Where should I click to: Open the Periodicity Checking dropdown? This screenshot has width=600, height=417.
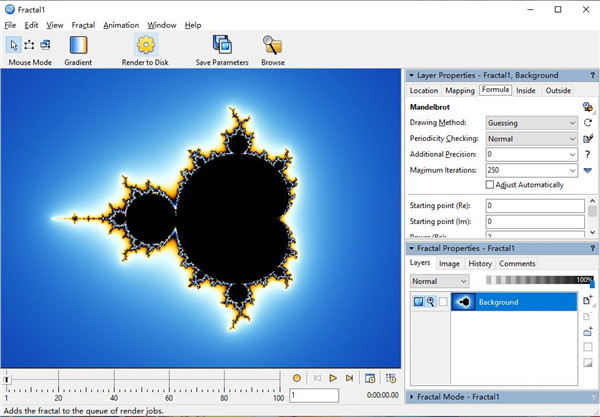pos(531,139)
